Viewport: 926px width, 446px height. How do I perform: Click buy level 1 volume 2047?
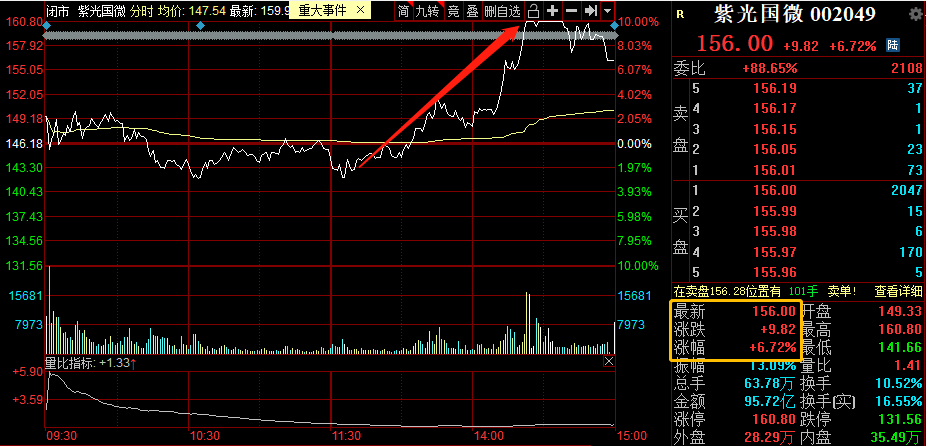click(906, 191)
